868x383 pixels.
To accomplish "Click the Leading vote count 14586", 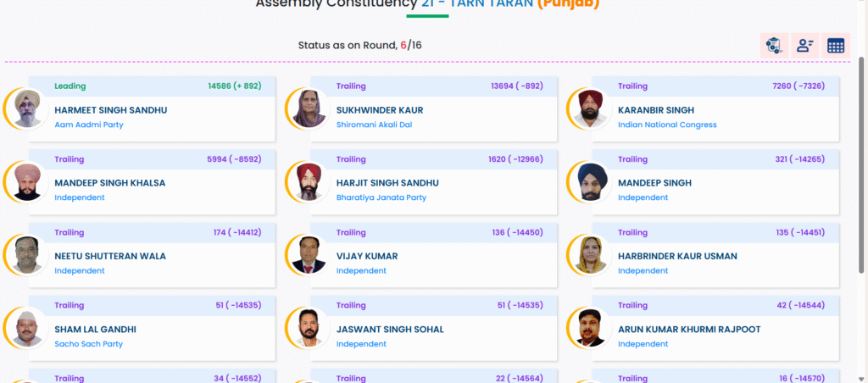I will point(222,86).
